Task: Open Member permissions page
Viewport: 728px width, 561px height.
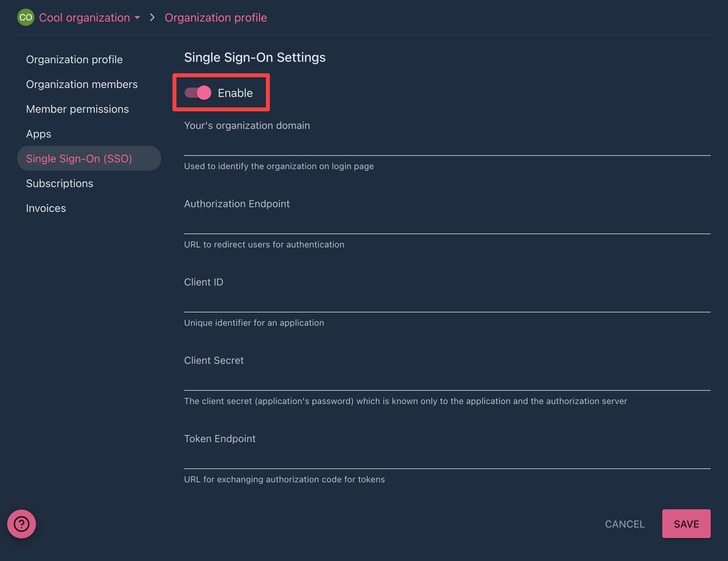Action: click(x=77, y=109)
